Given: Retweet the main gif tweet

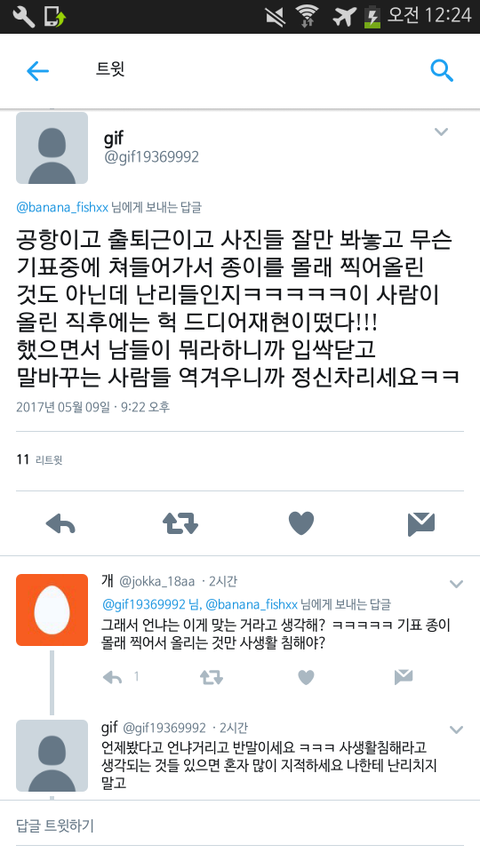Looking at the screenshot, I should pyautogui.click(x=180, y=524).
